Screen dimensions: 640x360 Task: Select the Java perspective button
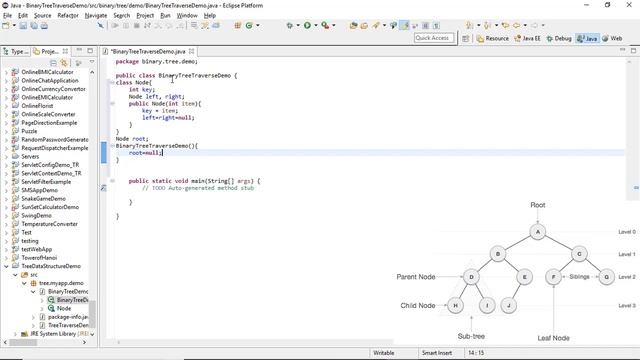(587, 38)
